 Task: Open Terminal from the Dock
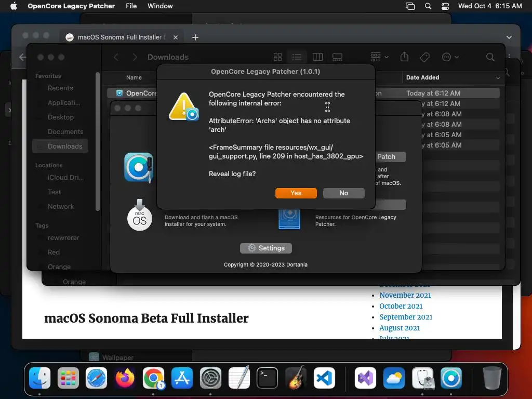point(268,378)
